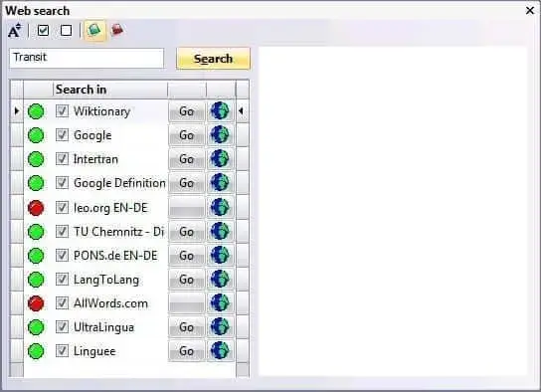Viewport: 541px width, 392px height.
Task: Click Go button for LangToLang
Action: (x=186, y=280)
